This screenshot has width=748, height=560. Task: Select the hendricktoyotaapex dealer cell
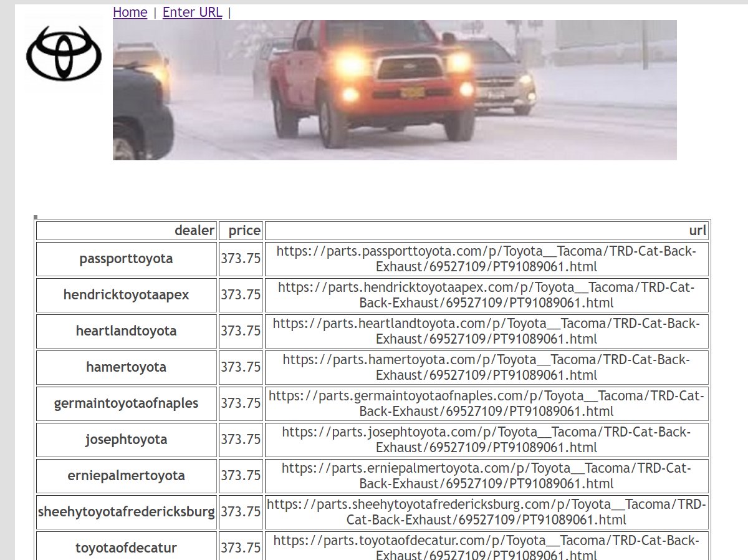pyautogui.click(x=127, y=295)
